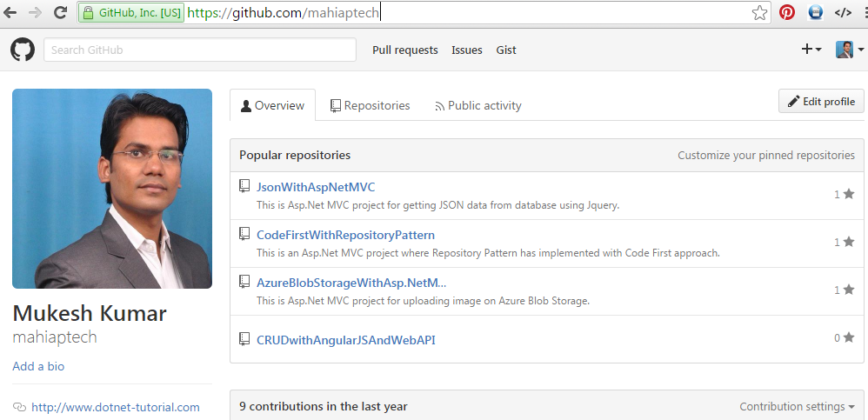
Task: Go back with browser back arrow
Action: tap(10, 13)
